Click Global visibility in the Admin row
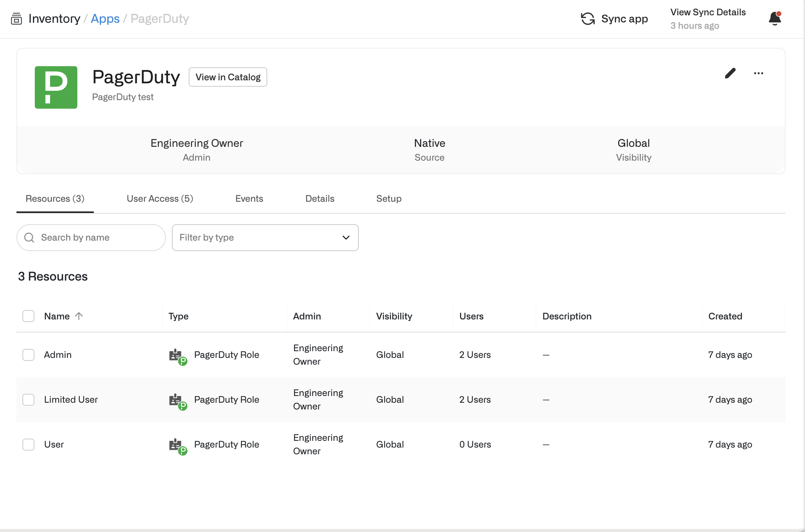Image resolution: width=805 pixels, height=532 pixels. [x=390, y=355]
